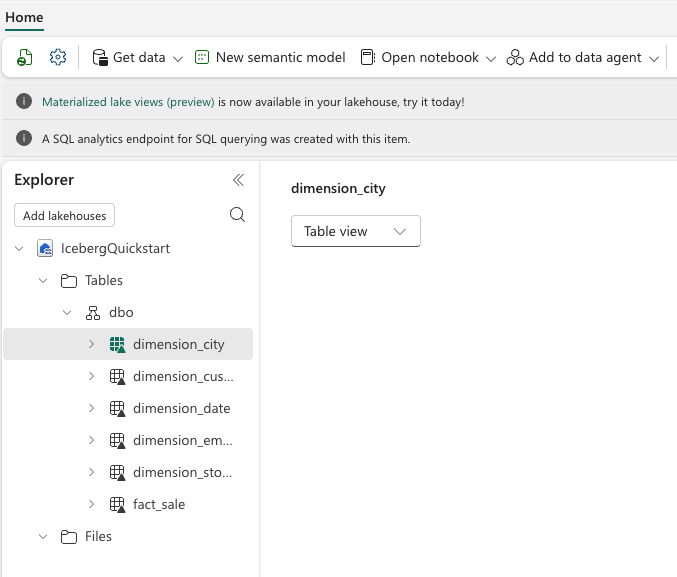Select the dimension_employee table in tree
This screenshot has width=677, height=577.
[x=182, y=440]
